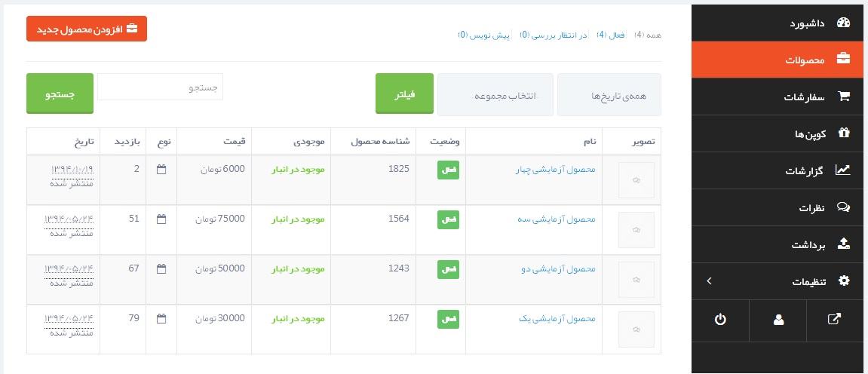
Task: Open product link محصول آزمایشی چهار
Action: 555,170
